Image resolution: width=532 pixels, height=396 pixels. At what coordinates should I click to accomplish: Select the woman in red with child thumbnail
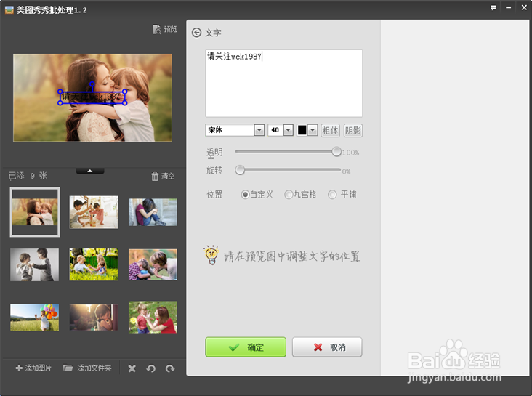point(153,318)
